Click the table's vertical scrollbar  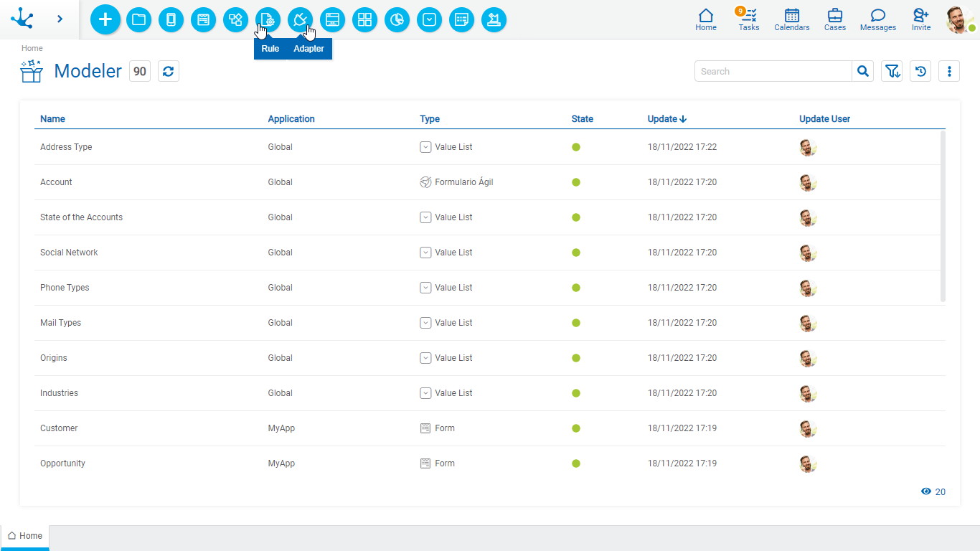943,216
